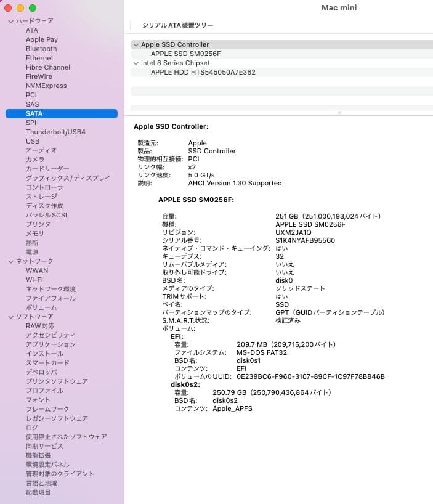Screen dimensions: 433x504
Task: Open カードリーダー sidebar item
Action: pyautogui.click(x=47, y=169)
